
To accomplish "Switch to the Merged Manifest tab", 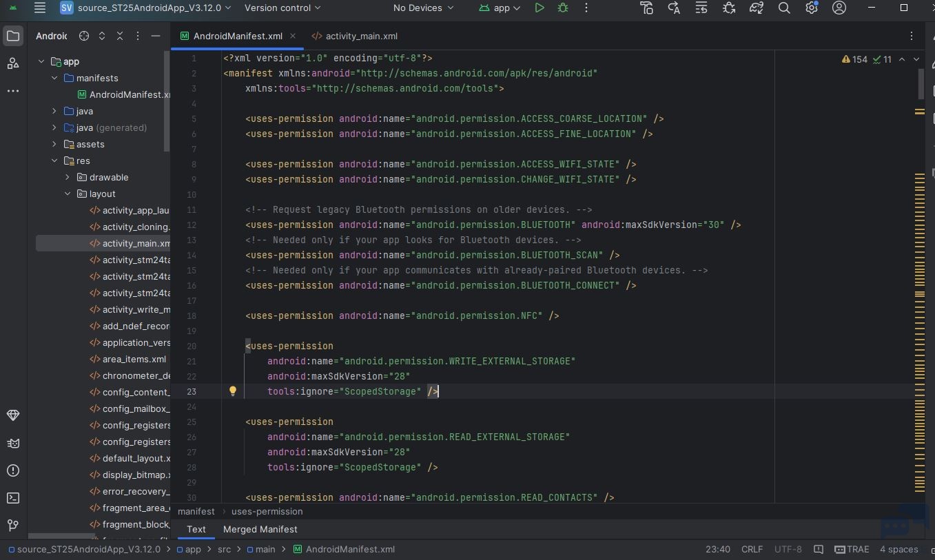I will point(260,529).
